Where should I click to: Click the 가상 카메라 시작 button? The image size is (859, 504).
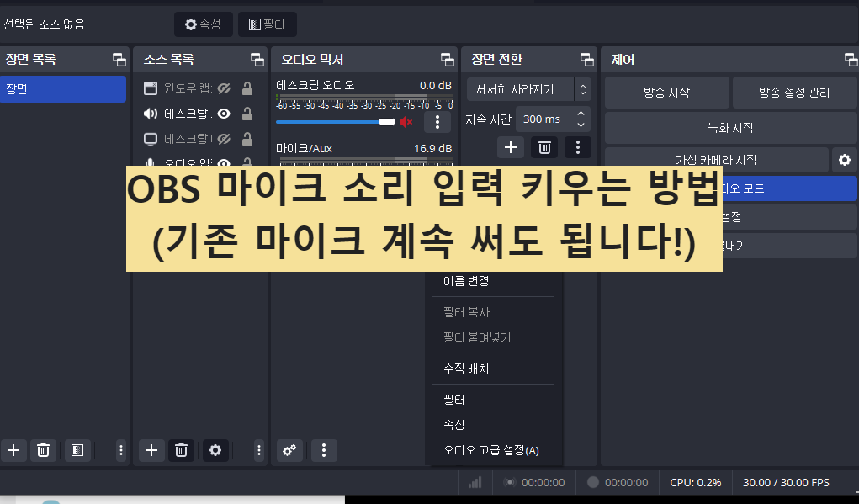pos(717,159)
